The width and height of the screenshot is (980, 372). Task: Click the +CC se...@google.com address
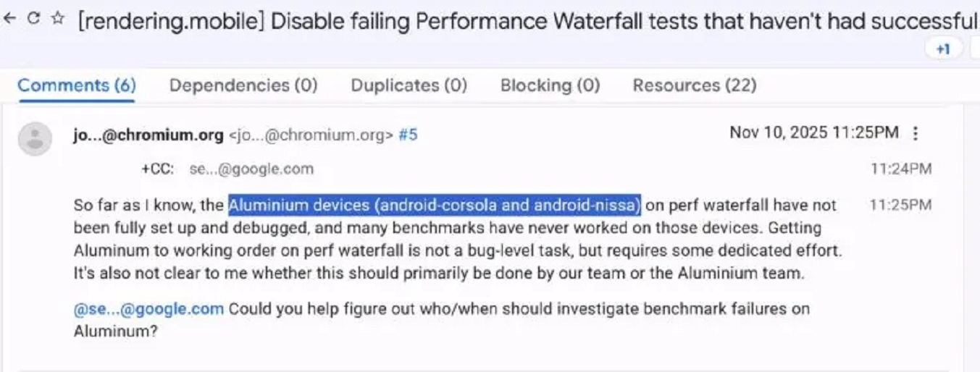point(251,169)
